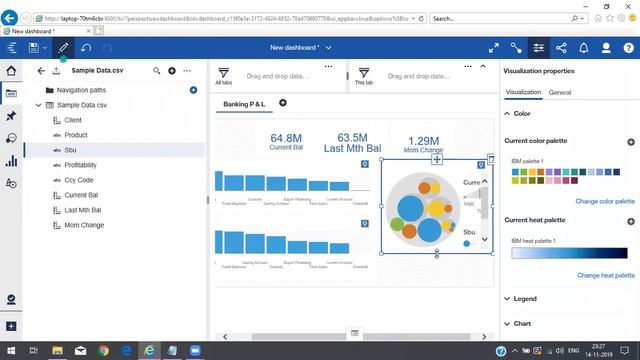Open the hamburger navigation menu
This screenshot has width=640, height=360.
(x=11, y=48)
